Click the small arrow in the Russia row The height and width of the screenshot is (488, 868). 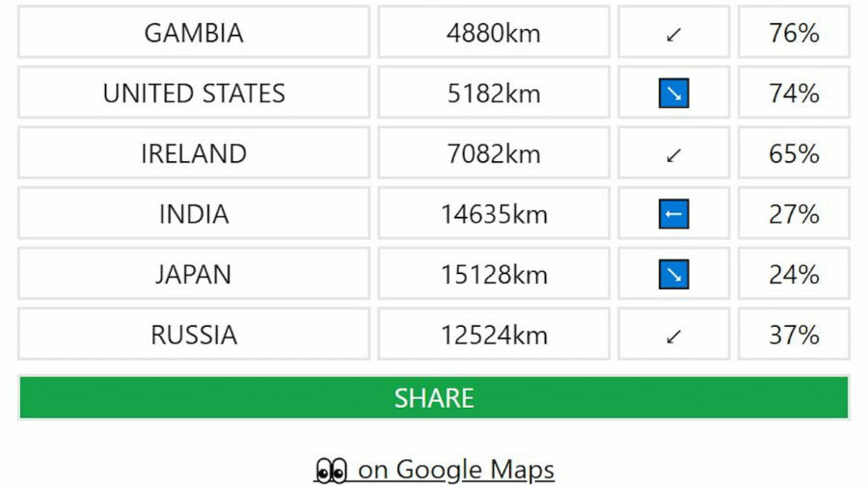click(x=674, y=337)
